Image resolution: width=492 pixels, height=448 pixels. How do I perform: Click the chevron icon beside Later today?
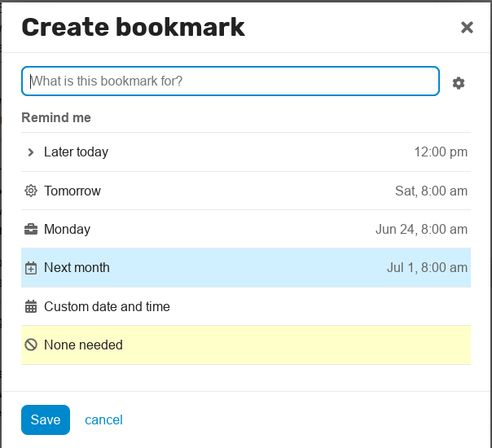coord(31,152)
